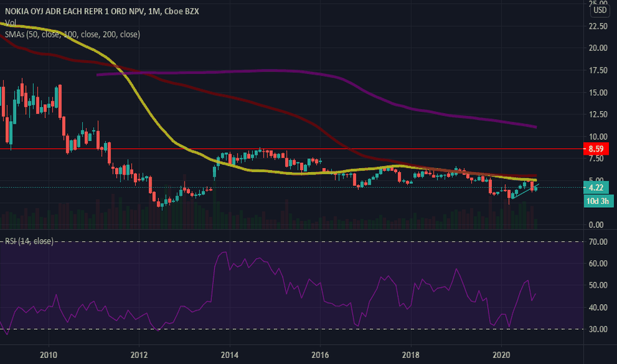Viewport: 617px width, 364px height.
Task: Click the 10.00 price axis label
Action: click(x=598, y=137)
